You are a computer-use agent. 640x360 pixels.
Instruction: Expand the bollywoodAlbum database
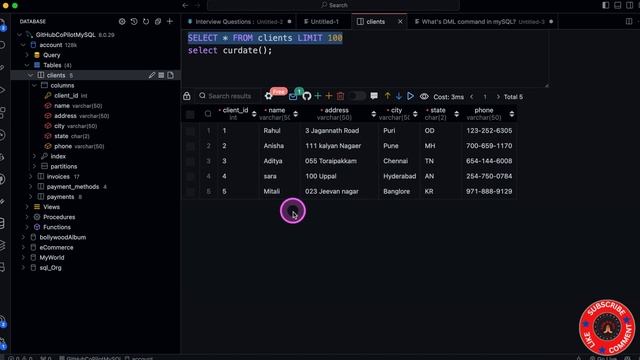23,237
